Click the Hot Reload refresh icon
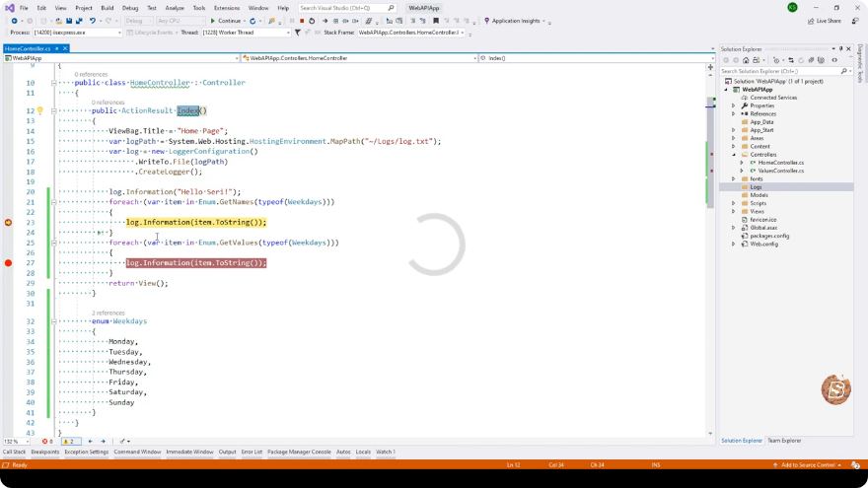Image resolution: width=868 pixels, height=488 pixels. (x=253, y=21)
